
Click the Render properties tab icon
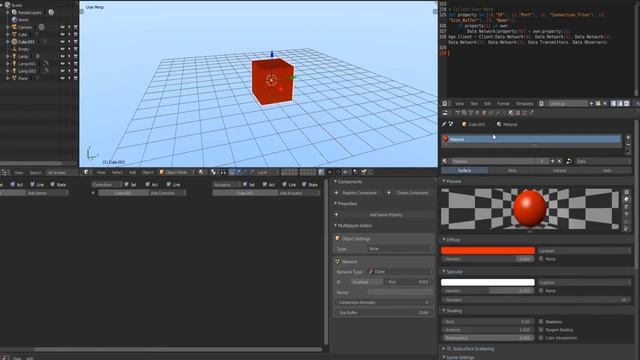tap(458, 113)
